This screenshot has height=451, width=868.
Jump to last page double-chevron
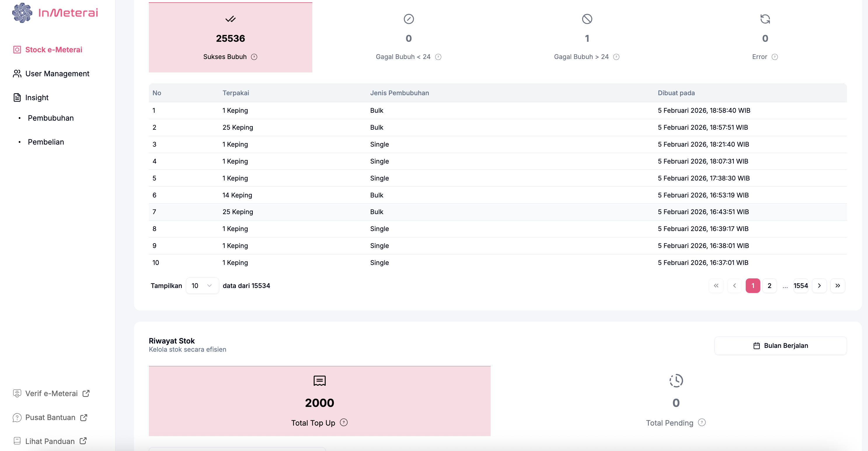(x=837, y=286)
